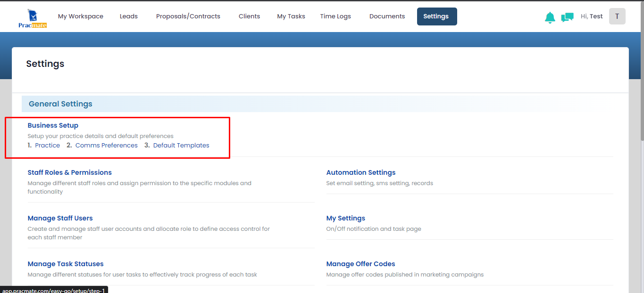The height and width of the screenshot is (293, 644).
Task: Click 'Set email setting, sms setting, records' text
Action: coord(380,183)
